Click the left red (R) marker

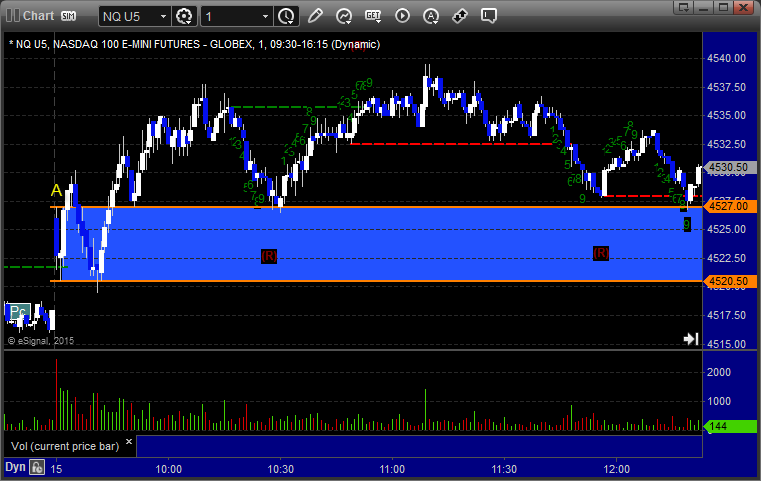[x=269, y=256]
